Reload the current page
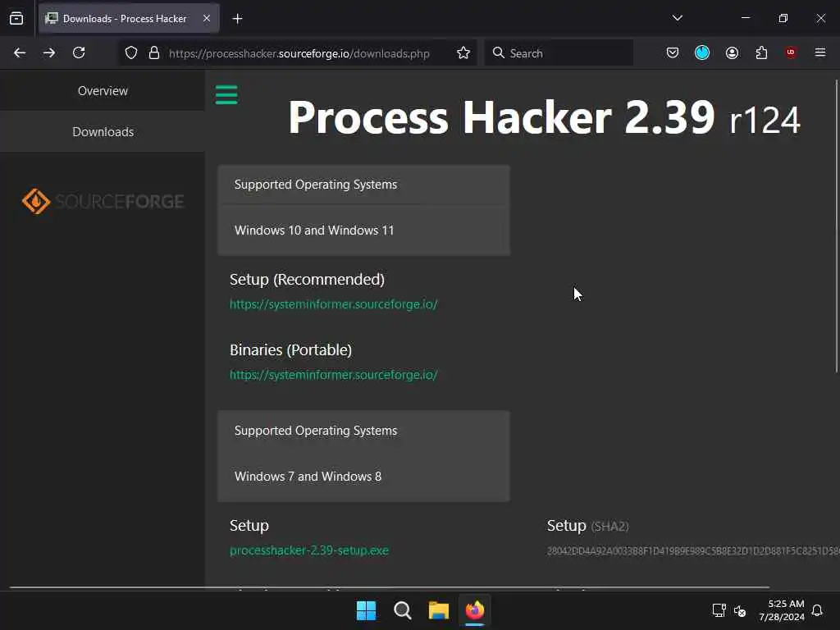The height and width of the screenshot is (630, 840). 79,52
